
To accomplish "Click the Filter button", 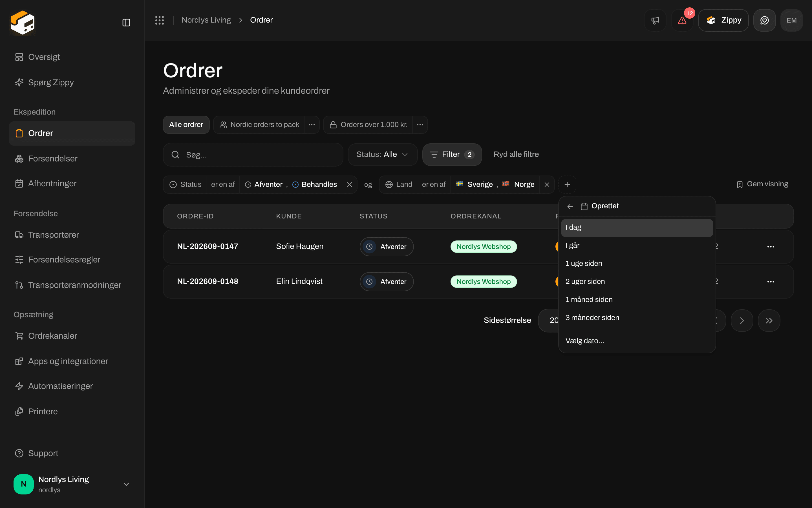I will point(452,155).
